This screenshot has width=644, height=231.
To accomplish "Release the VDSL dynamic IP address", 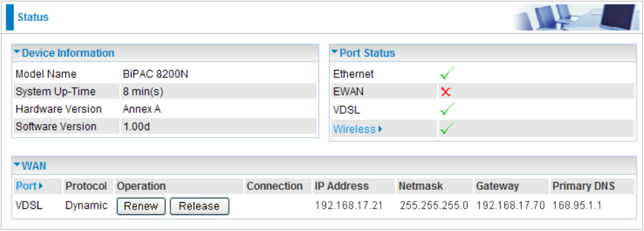I will coord(199,206).
